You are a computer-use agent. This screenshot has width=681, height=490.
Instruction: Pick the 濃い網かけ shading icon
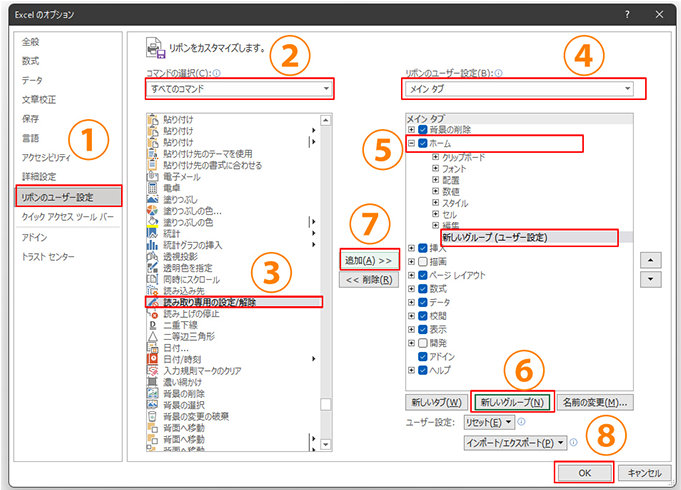tap(152, 382)
